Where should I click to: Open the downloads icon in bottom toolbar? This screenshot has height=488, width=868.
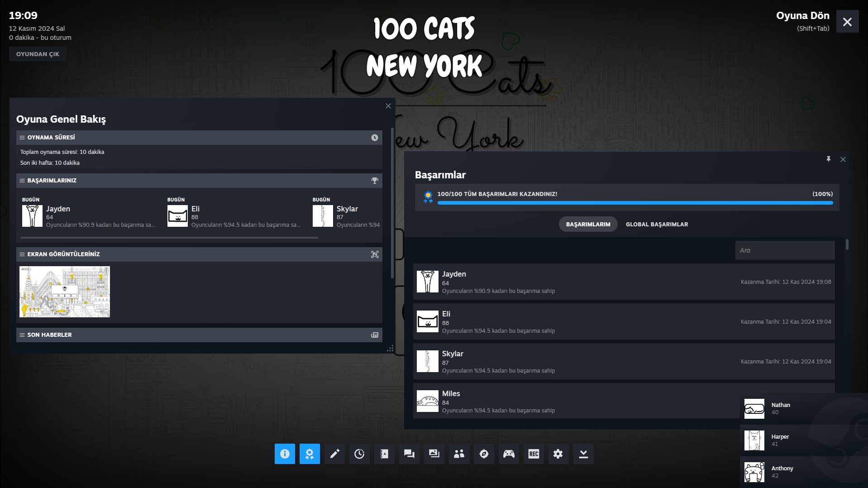(583, 454)
